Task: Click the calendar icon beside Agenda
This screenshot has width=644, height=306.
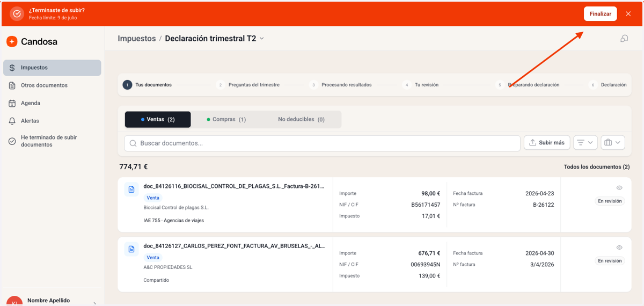Action: point(12,103)
